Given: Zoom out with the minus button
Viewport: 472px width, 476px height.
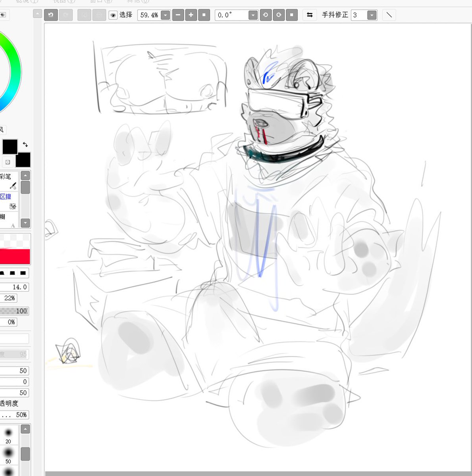Looking at the screenshot, I should [178, 15].
